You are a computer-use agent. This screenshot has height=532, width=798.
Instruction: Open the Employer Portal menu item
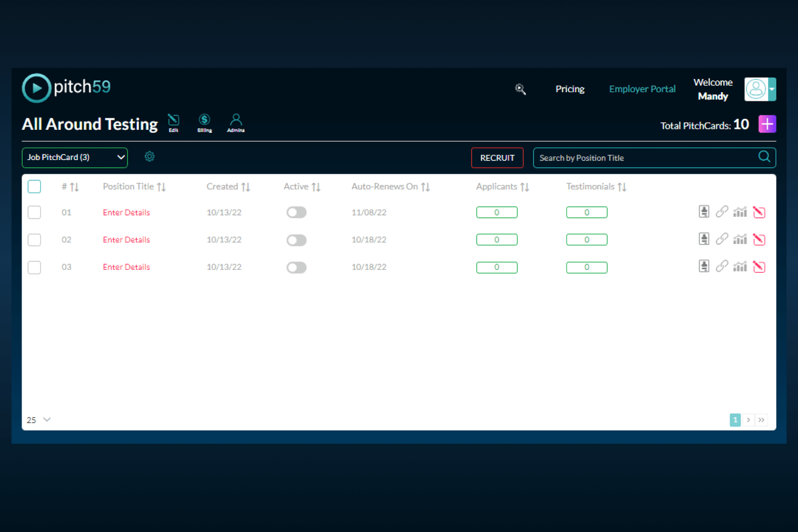click(642, 89)
